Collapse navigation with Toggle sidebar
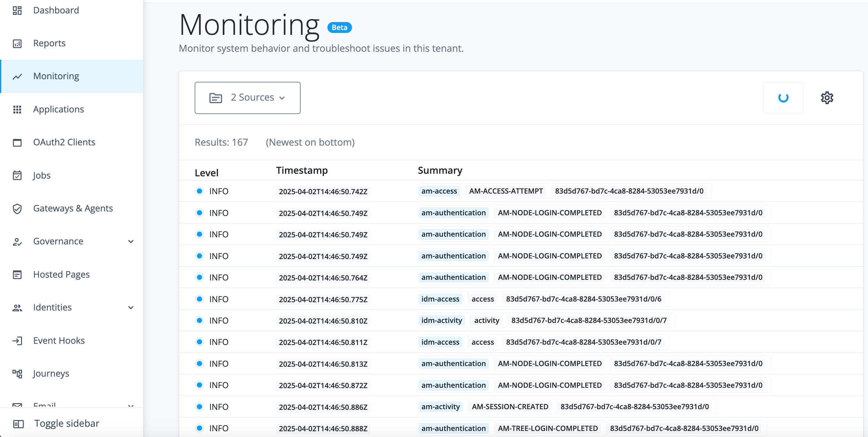 [x=66, y=423]
